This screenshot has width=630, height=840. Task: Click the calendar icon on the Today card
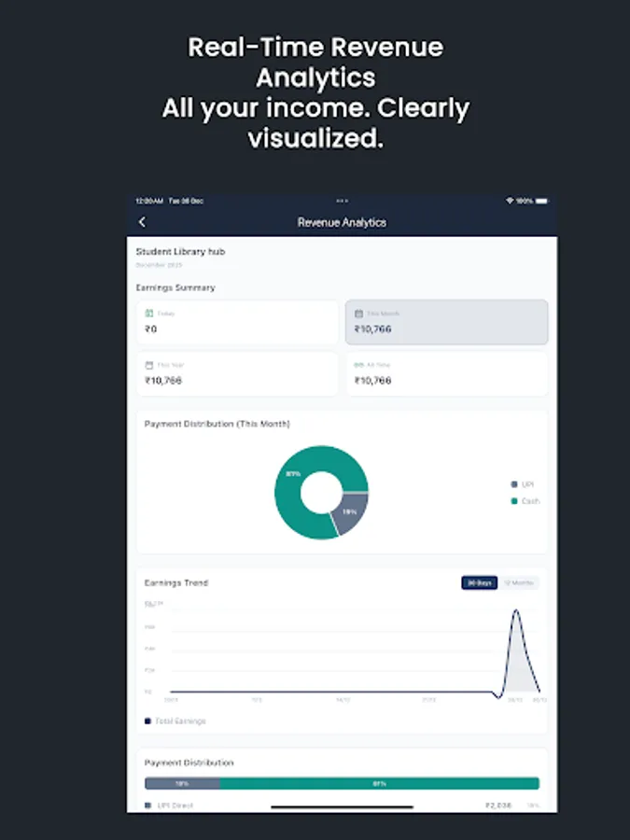(x=150, y=314)
